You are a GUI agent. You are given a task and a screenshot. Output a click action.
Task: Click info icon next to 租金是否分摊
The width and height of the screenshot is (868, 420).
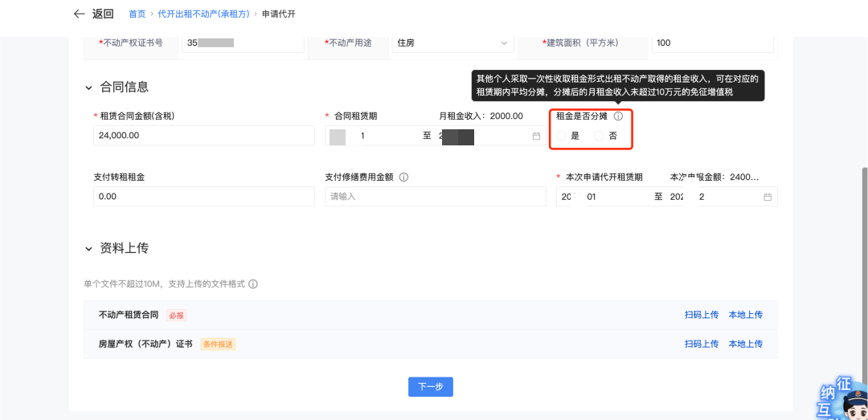click(619, 116)
